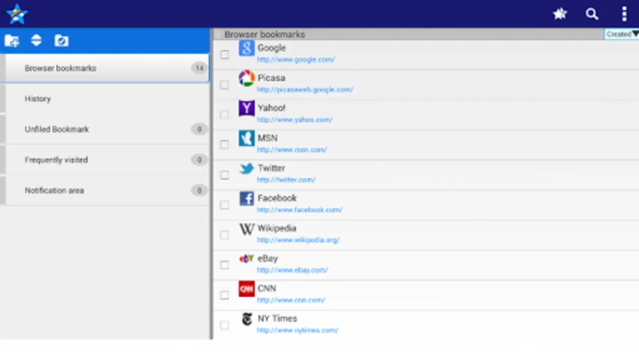Open the google.com URL link
The image size is (639, 364).
click(x=296, y=59)
